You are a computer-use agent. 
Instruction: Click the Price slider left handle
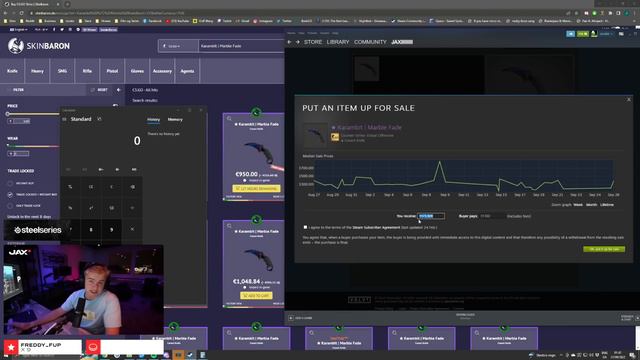click(7, 114)
